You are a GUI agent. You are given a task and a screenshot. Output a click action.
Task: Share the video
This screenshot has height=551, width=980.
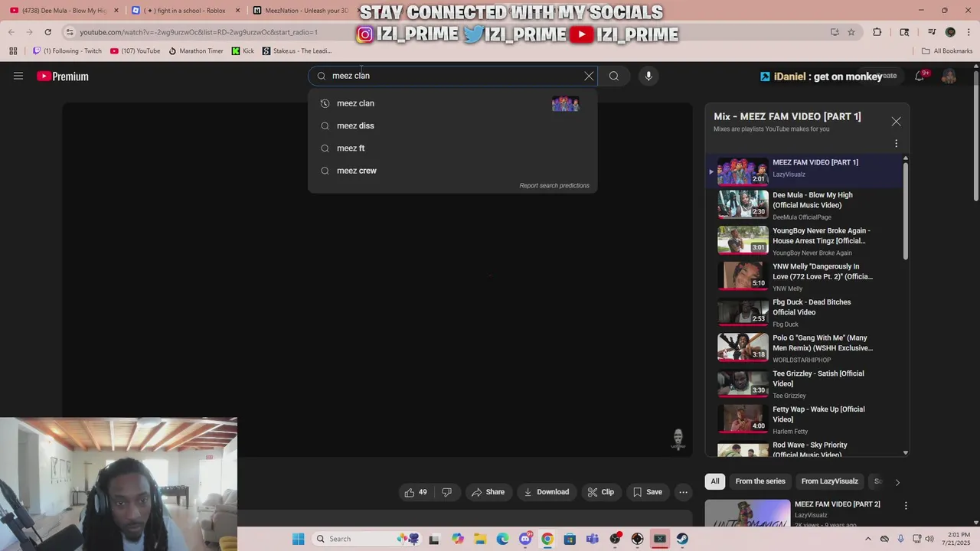coord(488,492)
